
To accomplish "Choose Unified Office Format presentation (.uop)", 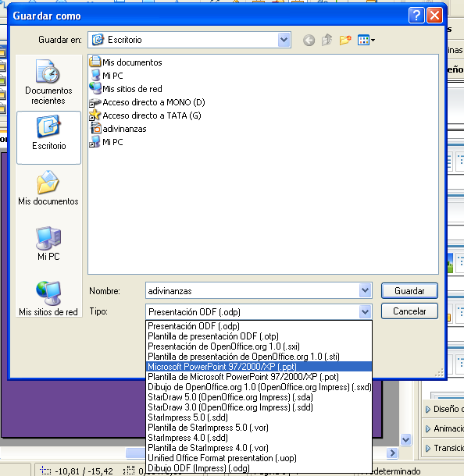I will (259, 458).
